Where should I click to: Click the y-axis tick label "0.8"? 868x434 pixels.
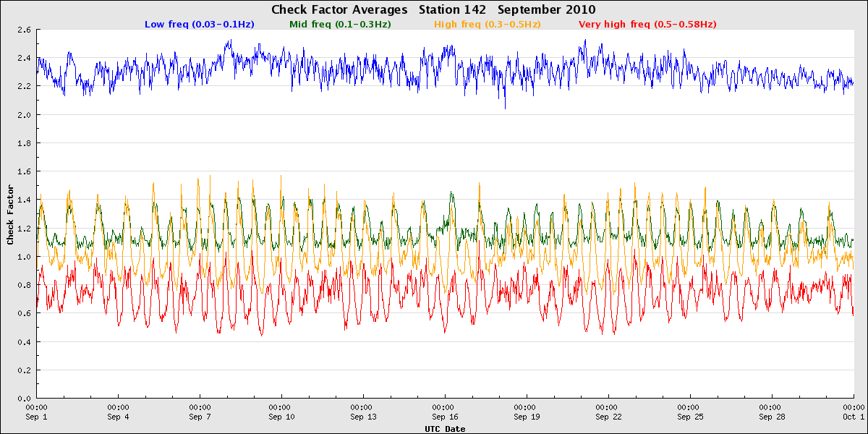(x=24, y=285)
